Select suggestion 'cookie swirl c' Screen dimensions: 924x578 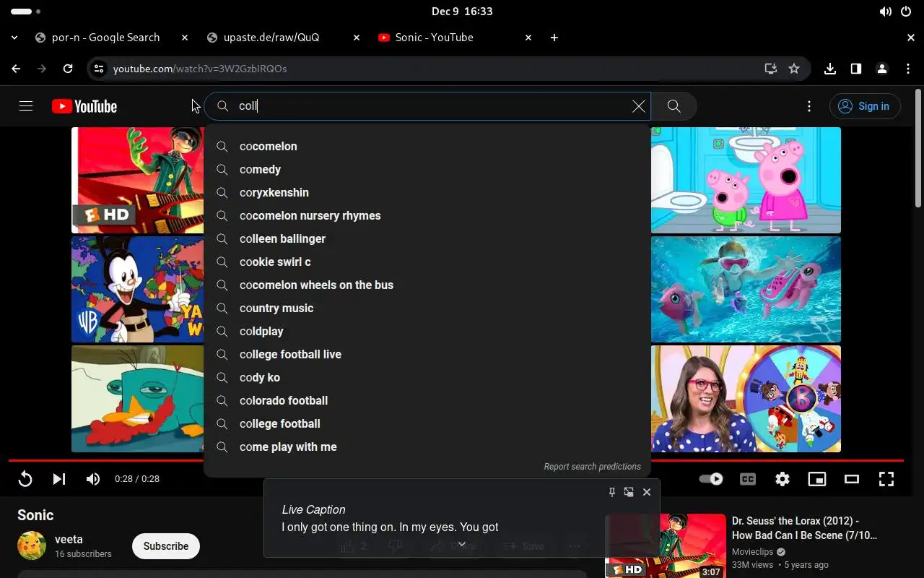[x=427, y=262]
